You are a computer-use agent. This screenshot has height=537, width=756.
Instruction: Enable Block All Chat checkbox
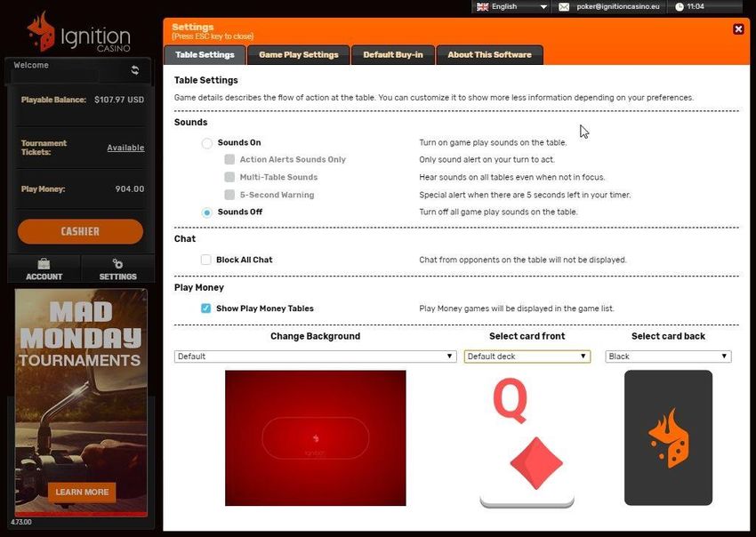point(205,260)
